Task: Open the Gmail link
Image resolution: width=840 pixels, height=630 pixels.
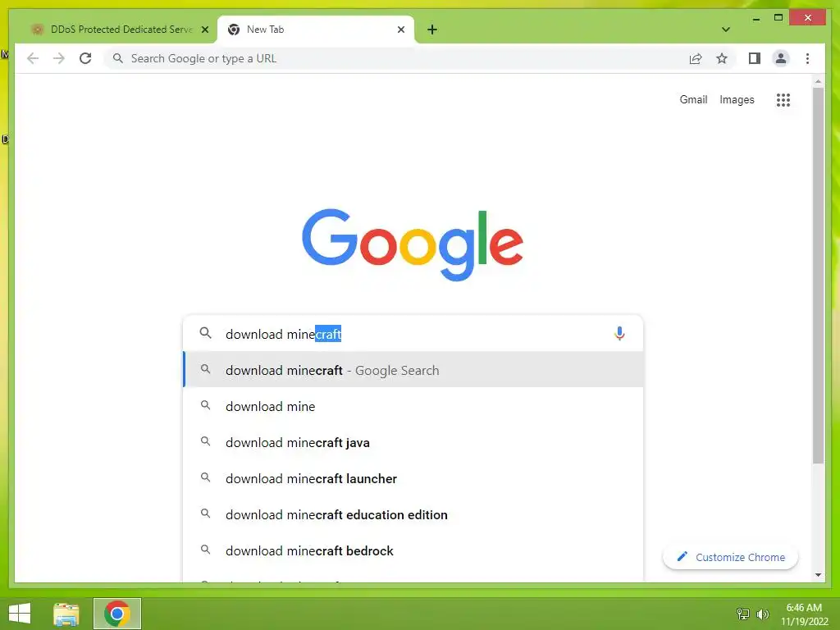Action: 693,99
